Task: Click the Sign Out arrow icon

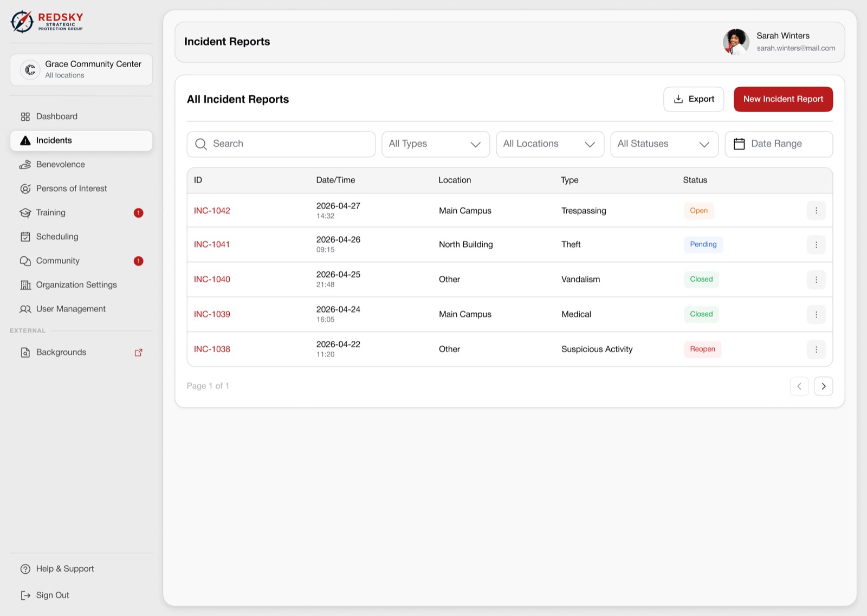Action: pos(25,595)
